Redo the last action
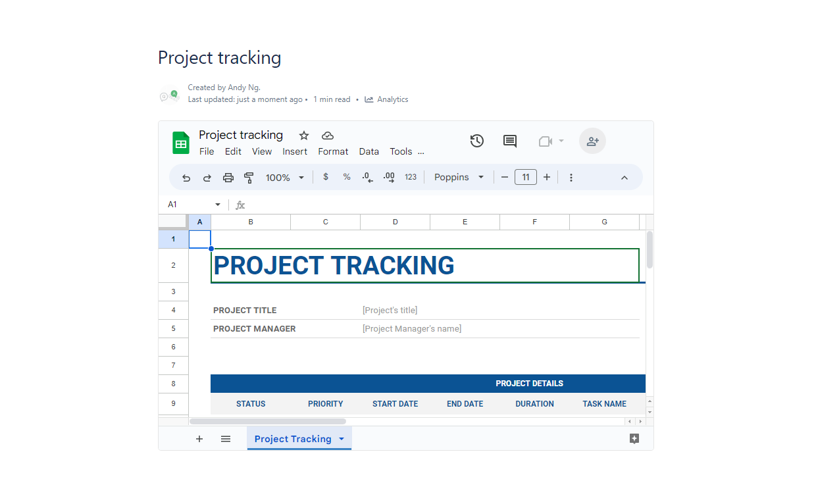Screen dimensions: 816x504 coord(207,178)
